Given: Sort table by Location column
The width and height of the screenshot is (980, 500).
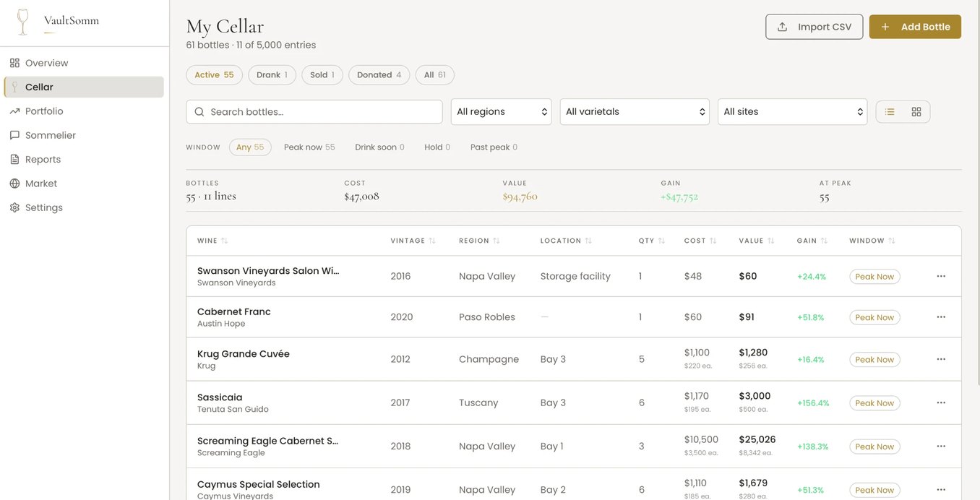Looking at the screenshot, I should (567, 241).
